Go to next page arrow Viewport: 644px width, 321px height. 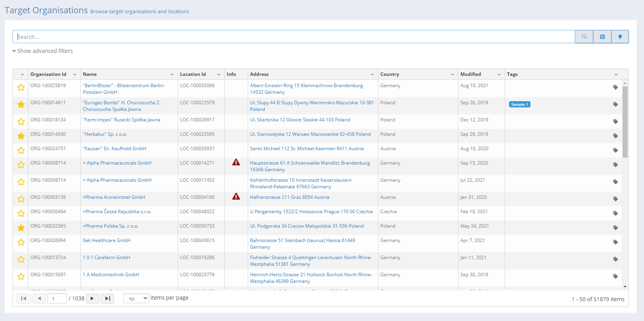pos(92,298)
